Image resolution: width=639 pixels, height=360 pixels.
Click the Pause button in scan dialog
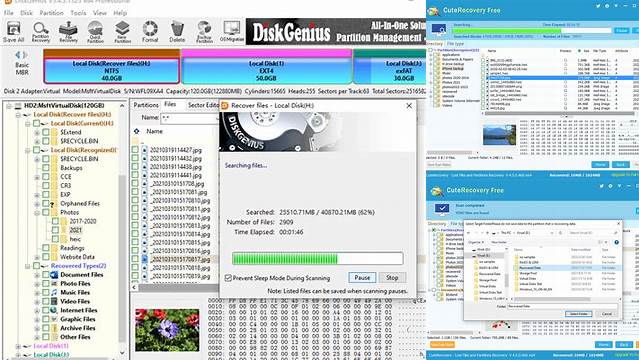362,278
